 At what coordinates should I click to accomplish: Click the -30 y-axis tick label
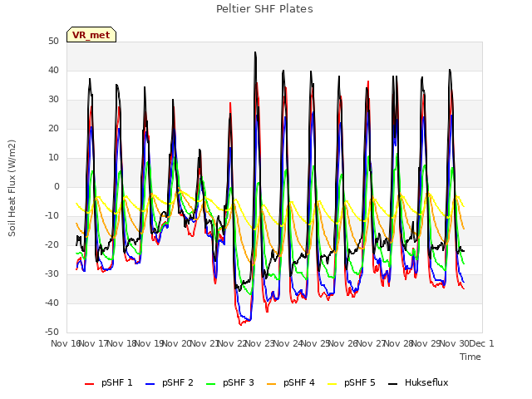52,273
